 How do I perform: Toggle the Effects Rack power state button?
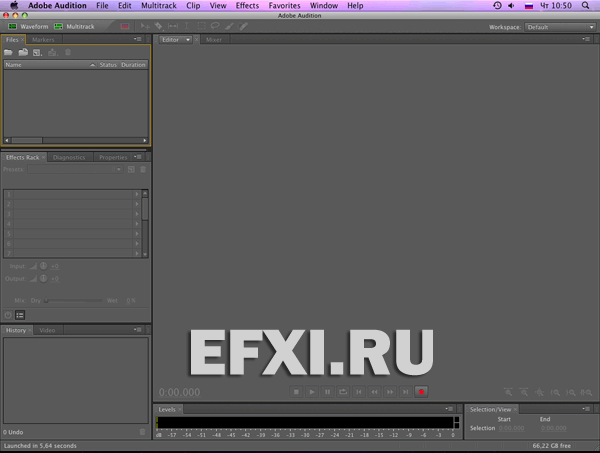(8, 315)
